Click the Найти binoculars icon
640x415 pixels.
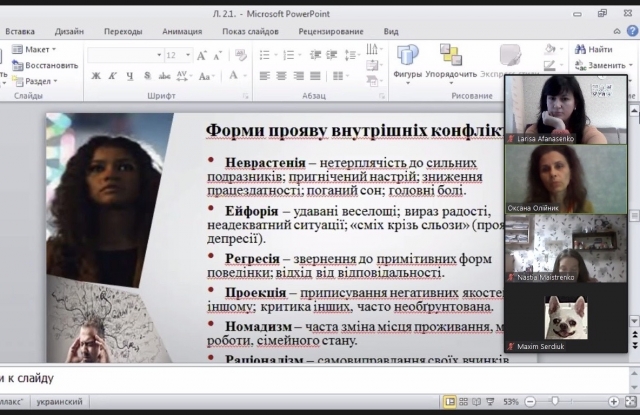click(x=579, y=48)
